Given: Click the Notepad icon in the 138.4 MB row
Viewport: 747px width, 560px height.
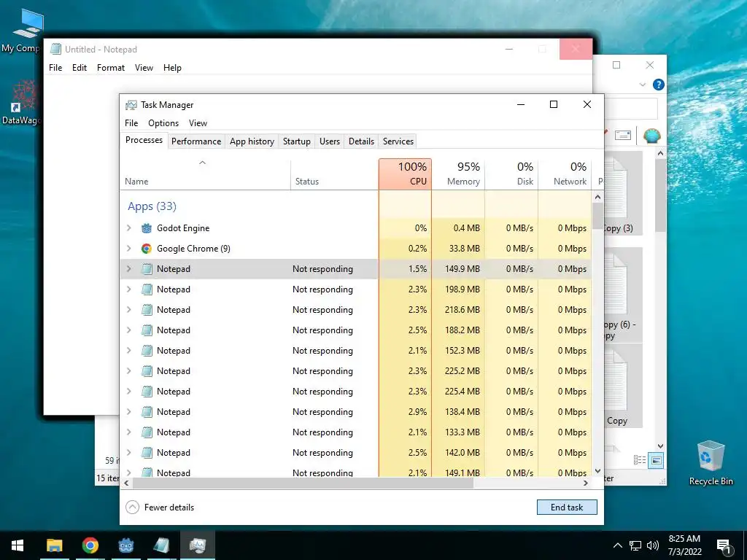Looking at the screenshot, I should click(x=147, y=412).
